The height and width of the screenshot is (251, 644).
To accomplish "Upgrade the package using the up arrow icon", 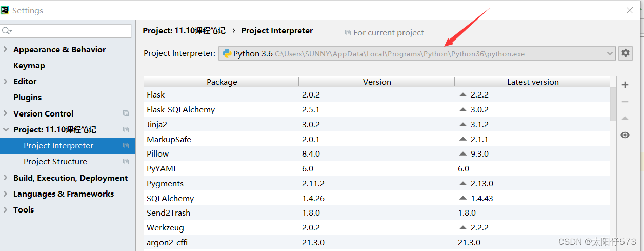I will [x=625, y=118].
